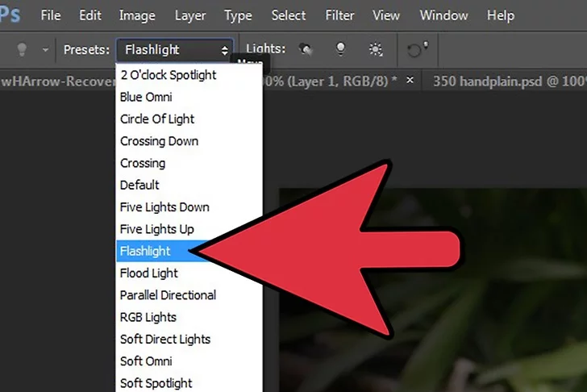The height and width of the screenshot is (392, 587).
Task: Open the File menu
Action: pyautogui.click(x=50, y=15)
